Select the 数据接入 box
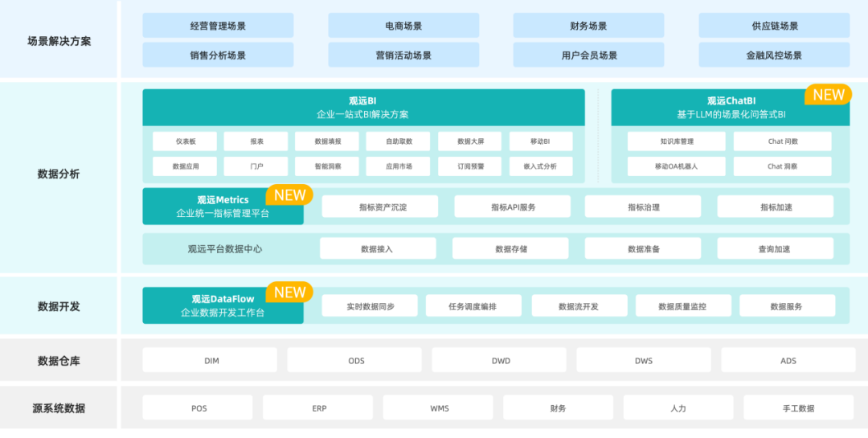Image resolution: width=868 pixels, height=438 pixels. 378,248
